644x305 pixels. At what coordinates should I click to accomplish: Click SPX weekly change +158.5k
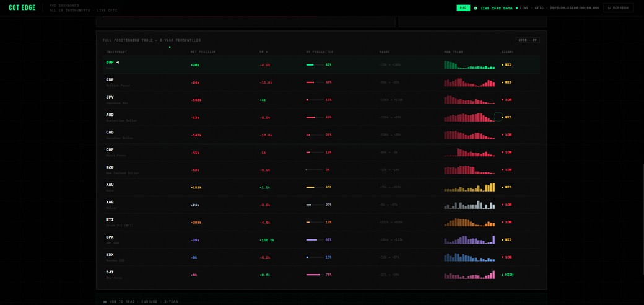pos(267,240)
